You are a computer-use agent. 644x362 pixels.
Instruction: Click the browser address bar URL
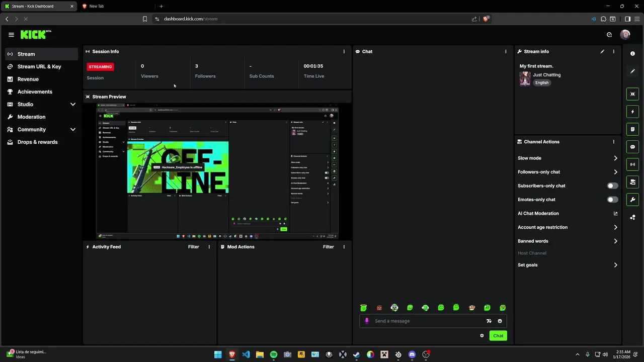pyautogui.click(x=191, y=19)
